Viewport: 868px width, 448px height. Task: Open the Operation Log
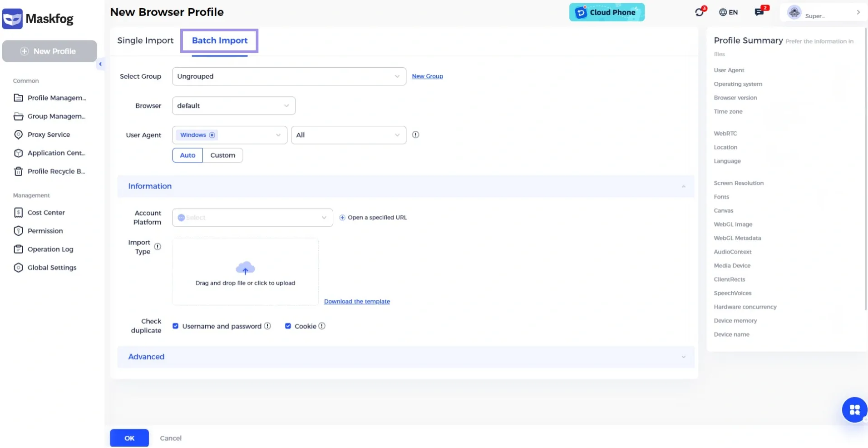point(50,249)
